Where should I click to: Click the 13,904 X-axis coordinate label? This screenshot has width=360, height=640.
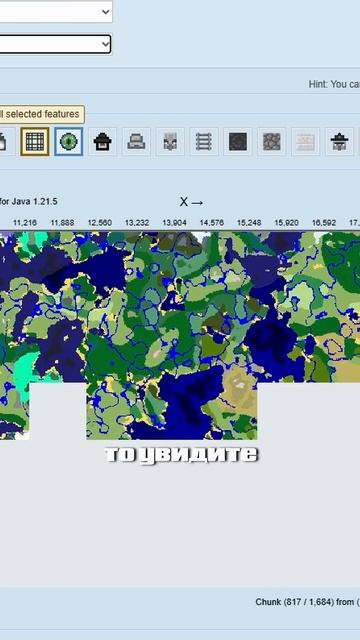pyautogui.click(x=174, y=223)
